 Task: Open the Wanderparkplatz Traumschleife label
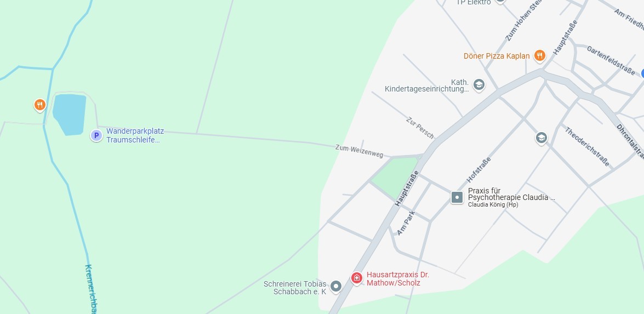pos(135,135)
